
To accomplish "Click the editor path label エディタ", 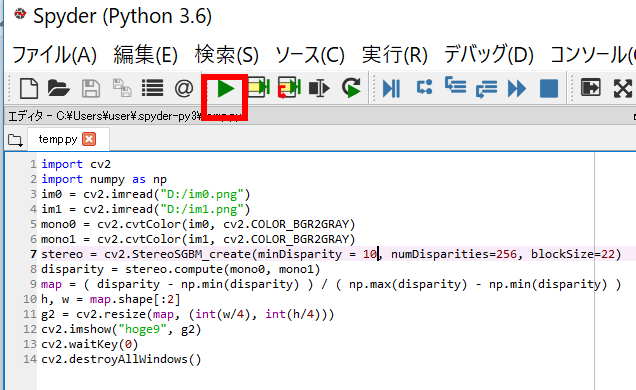I will pyautogui.click(x=25, y=116).
